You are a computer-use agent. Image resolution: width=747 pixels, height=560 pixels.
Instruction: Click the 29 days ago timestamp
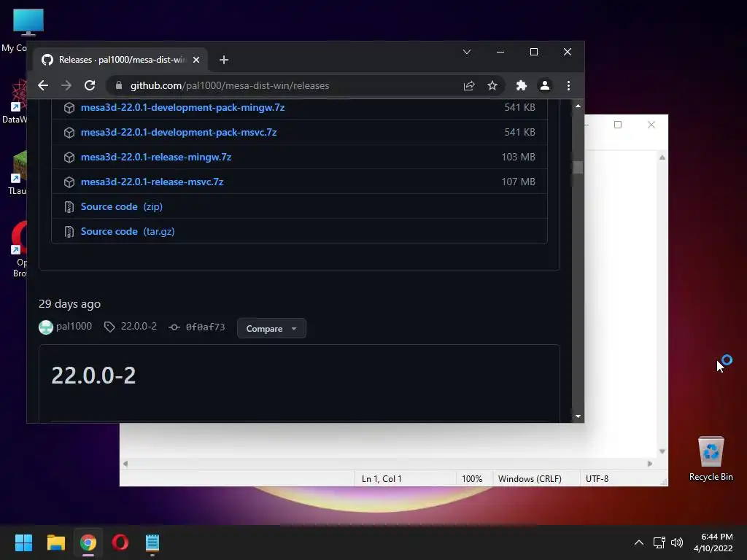pos(69,304)
